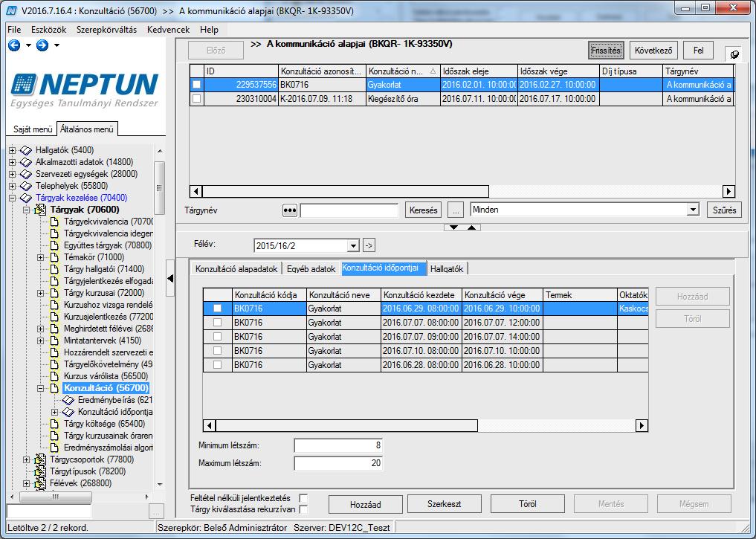Click the Telephelyek book icon
756x539 pixels.
26,186
